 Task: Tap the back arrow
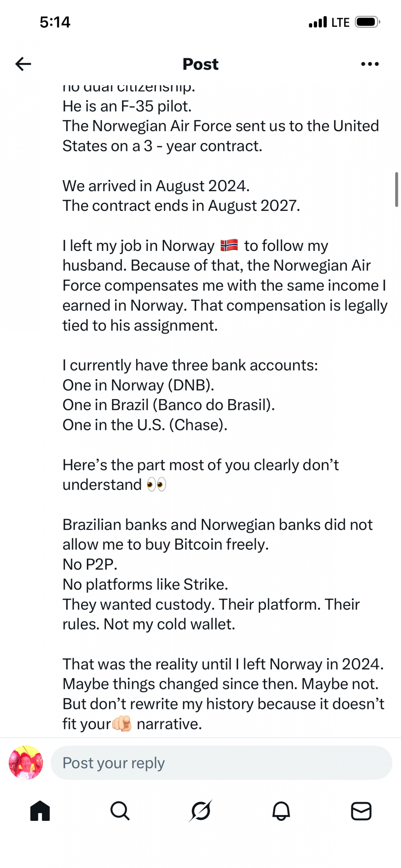click(x=23, y=64)
